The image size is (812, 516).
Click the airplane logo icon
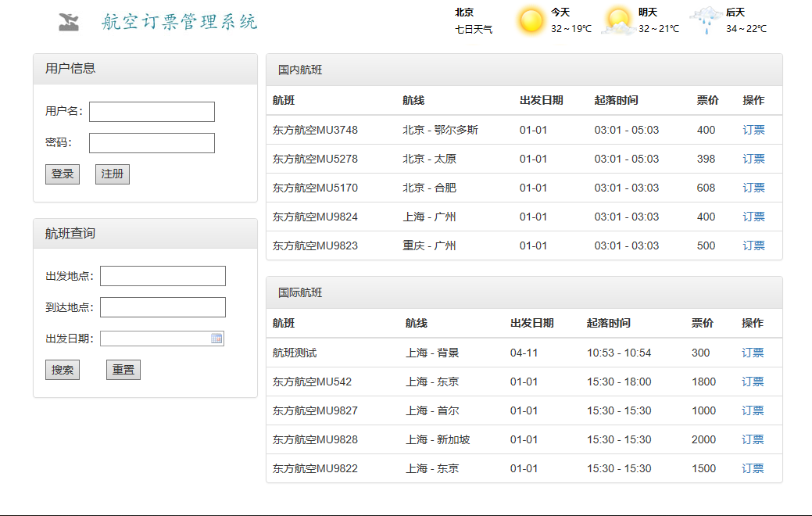tap(69, 22)
